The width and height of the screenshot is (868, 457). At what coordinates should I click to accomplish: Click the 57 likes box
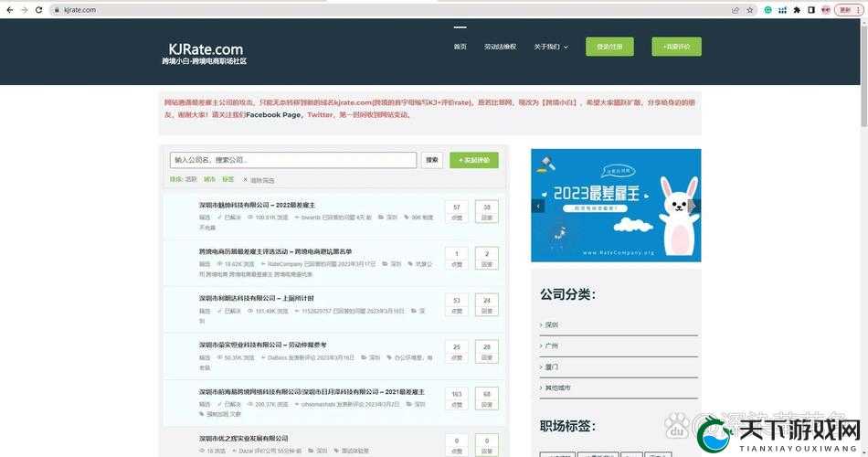click(x=457, y=212)
